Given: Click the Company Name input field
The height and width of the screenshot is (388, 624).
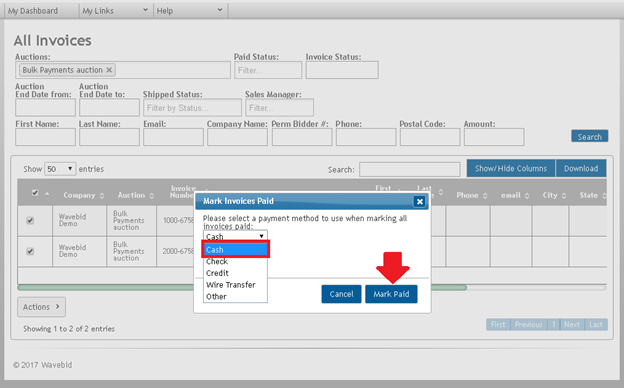Looking at the screenshot, I should tap(238, 137).
